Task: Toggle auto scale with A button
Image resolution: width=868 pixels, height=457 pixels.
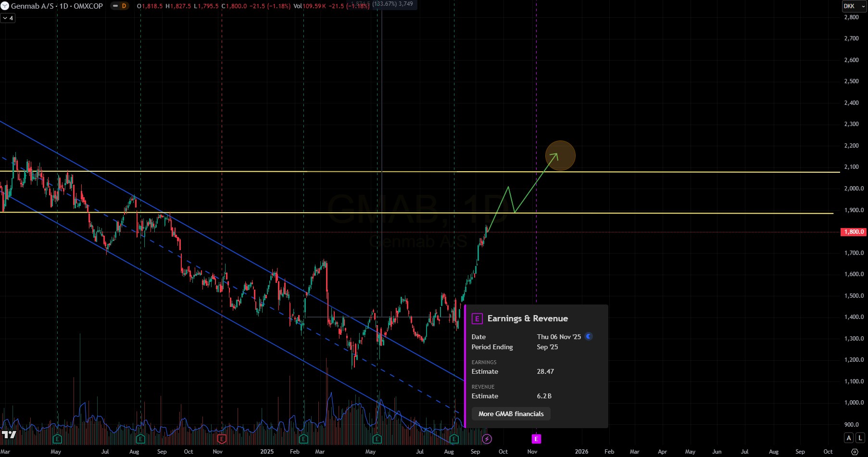Action: coord(849,438)
